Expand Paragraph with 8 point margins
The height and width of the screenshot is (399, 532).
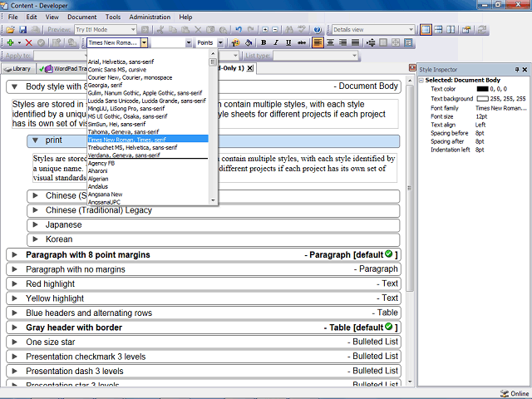click(x=15, y=255)
